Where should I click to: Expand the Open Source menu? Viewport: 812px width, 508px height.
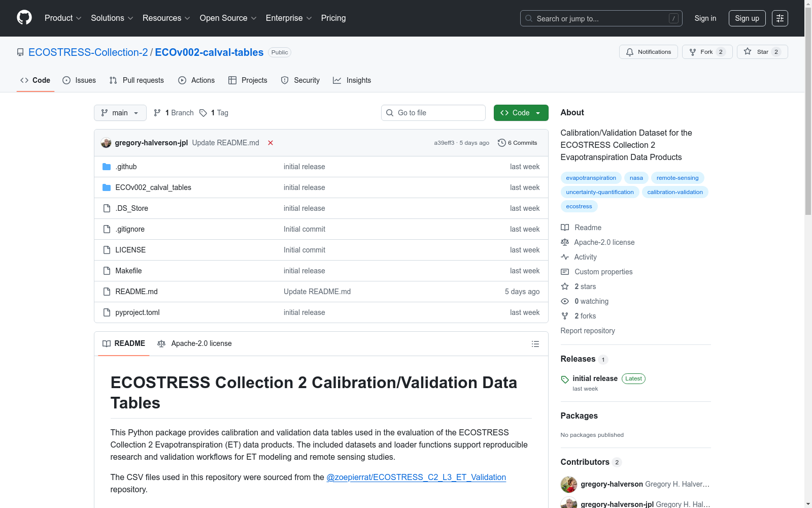pyautogui.click(x=228, y=18)
